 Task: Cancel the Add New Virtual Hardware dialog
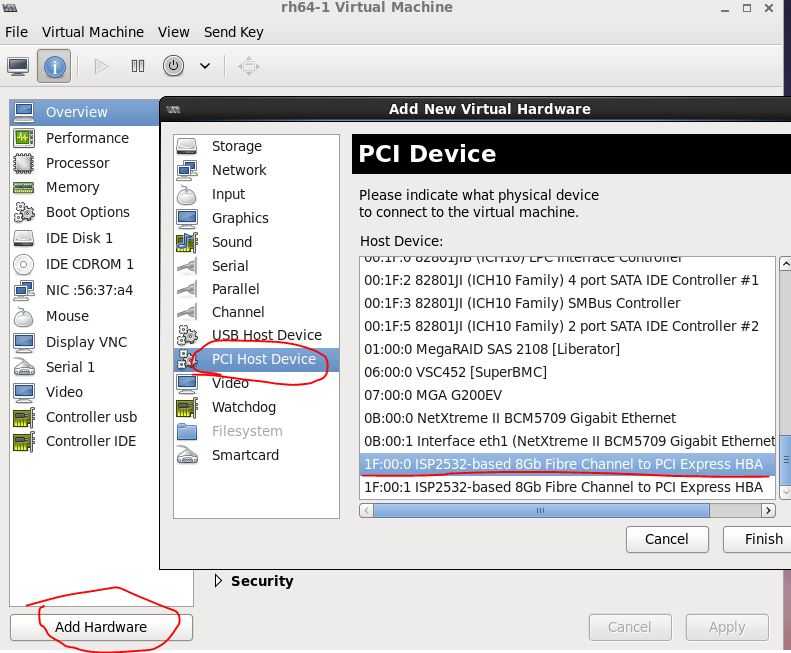point(667,539)
